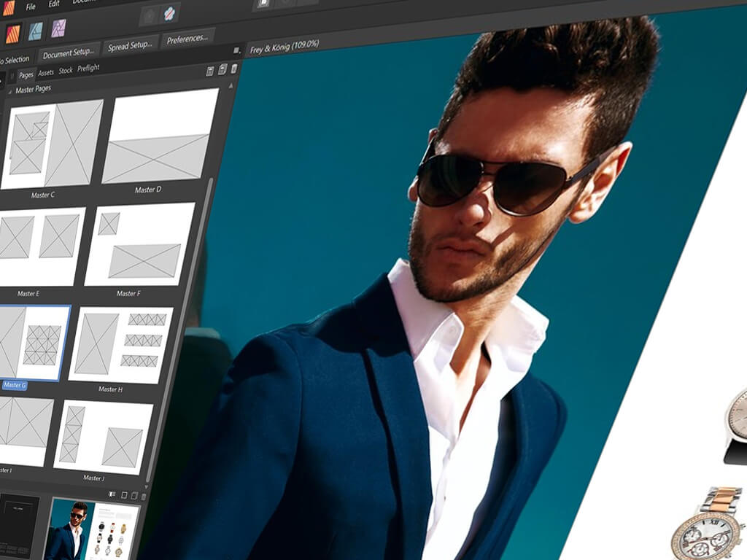Click the blue flower-shaped toolbar icon
The width and height of the screenshot is (747, 560).
pos(169,13)
